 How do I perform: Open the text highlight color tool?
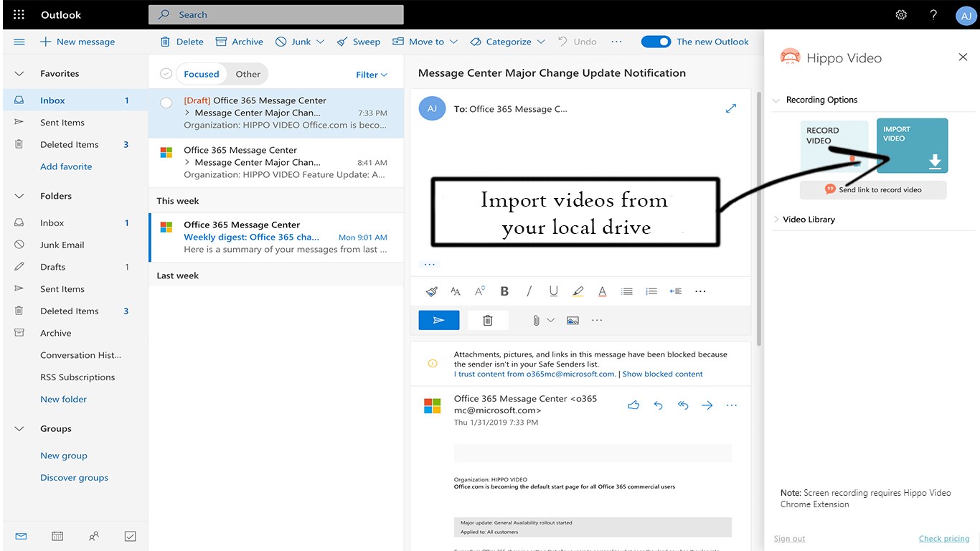point(578,291)
